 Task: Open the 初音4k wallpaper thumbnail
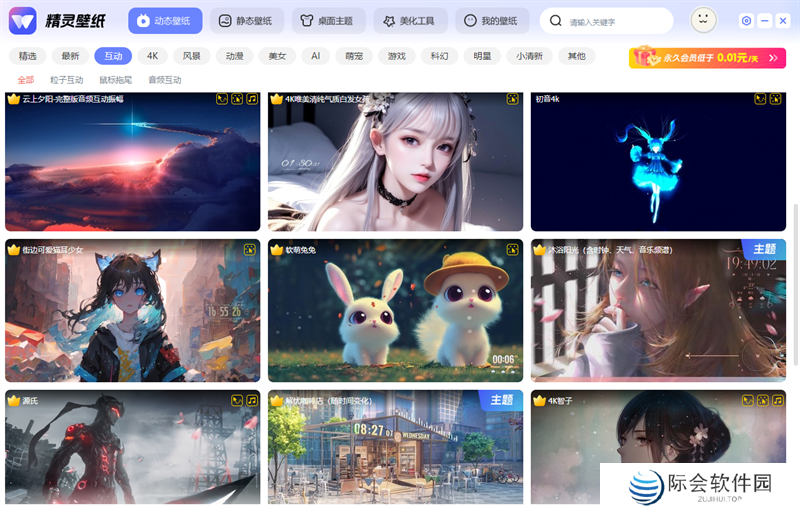click(x=658, y=165)
